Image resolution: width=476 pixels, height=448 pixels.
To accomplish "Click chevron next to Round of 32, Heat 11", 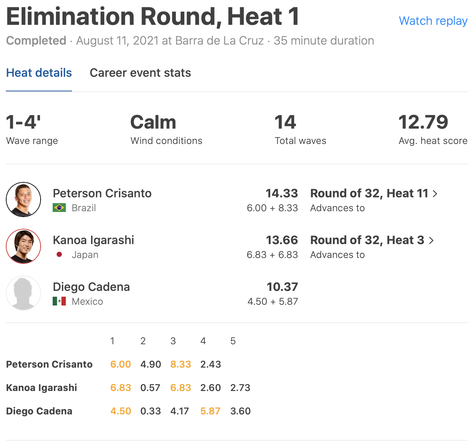I will click(435, 194).
